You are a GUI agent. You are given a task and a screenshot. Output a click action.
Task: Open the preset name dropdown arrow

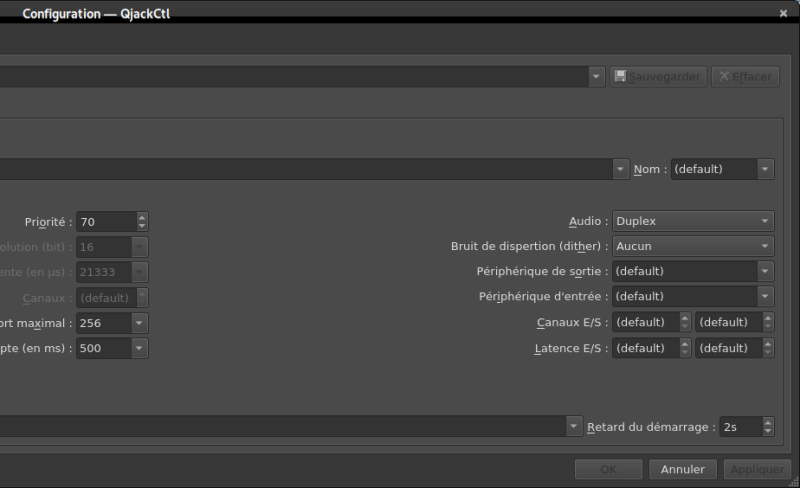[x=596, y=77]
